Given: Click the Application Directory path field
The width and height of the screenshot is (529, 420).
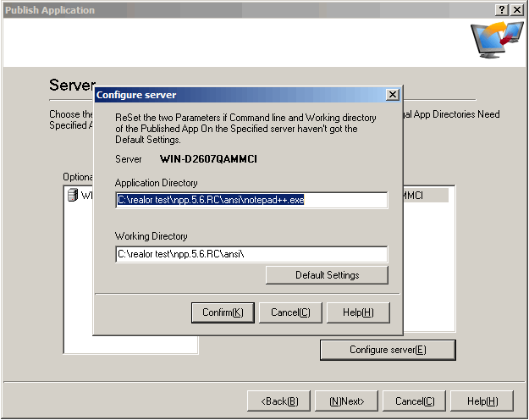Looking at the screenshot, I should [251, 200].
